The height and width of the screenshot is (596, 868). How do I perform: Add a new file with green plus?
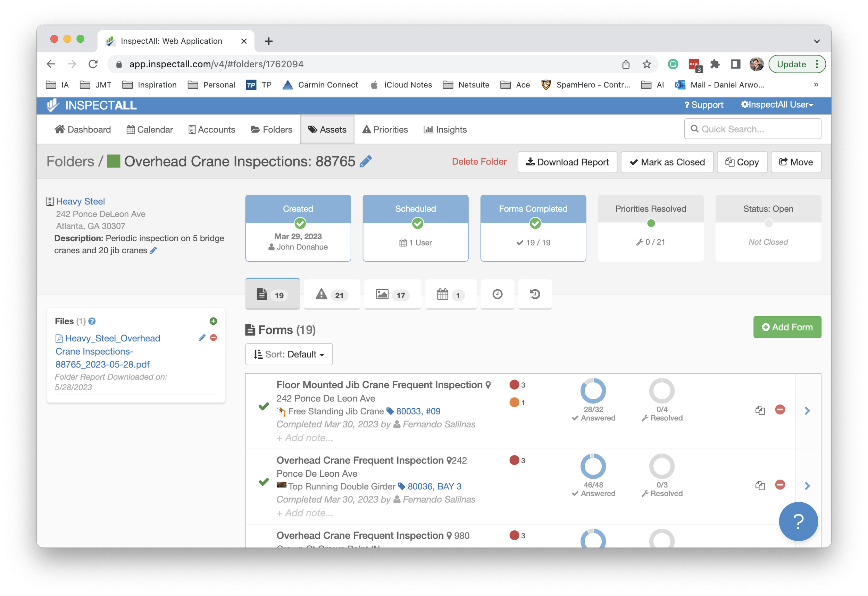pyautogui.click(x=214, y=321)
